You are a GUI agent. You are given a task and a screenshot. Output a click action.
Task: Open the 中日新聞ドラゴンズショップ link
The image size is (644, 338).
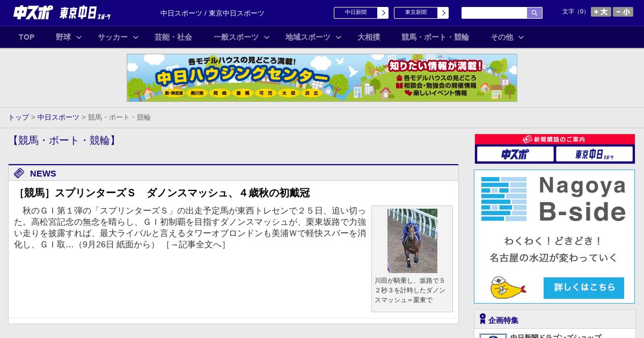coord(555,337)
